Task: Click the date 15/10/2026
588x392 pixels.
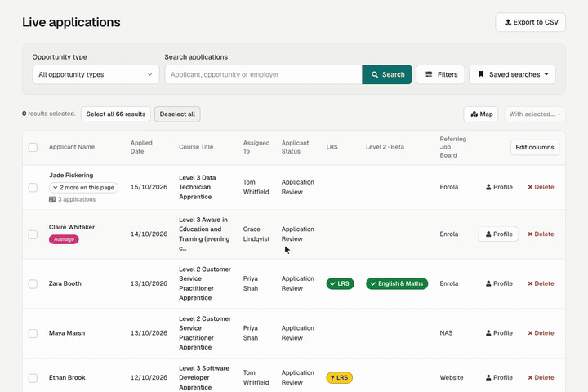Action: click(x=149, y=187)
